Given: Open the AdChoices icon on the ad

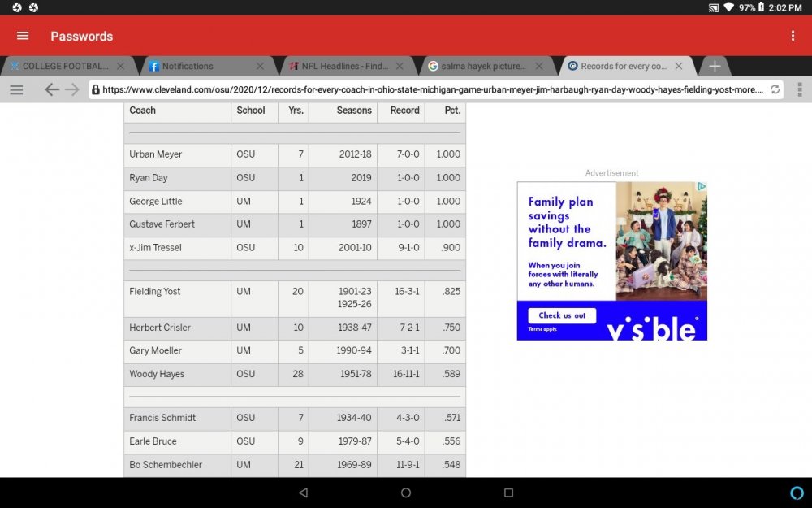Looking at the screenshot, I should tap(702, 187).
